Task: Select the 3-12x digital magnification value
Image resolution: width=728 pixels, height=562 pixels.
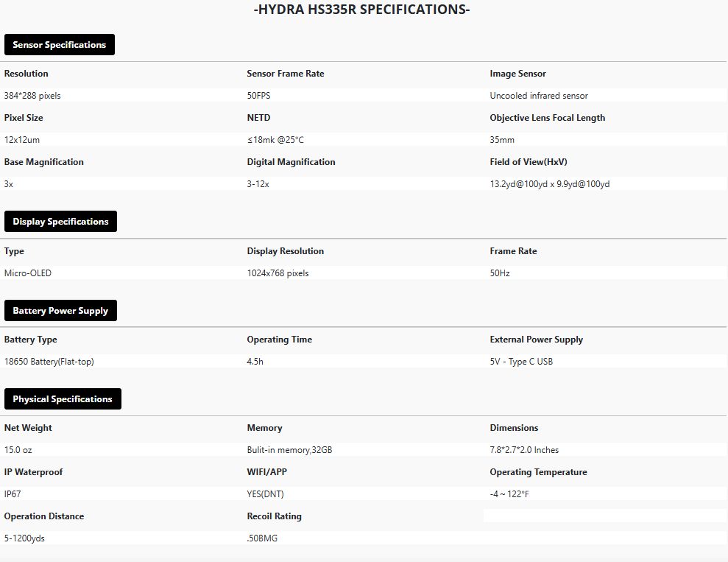Action: pos(258,184)
